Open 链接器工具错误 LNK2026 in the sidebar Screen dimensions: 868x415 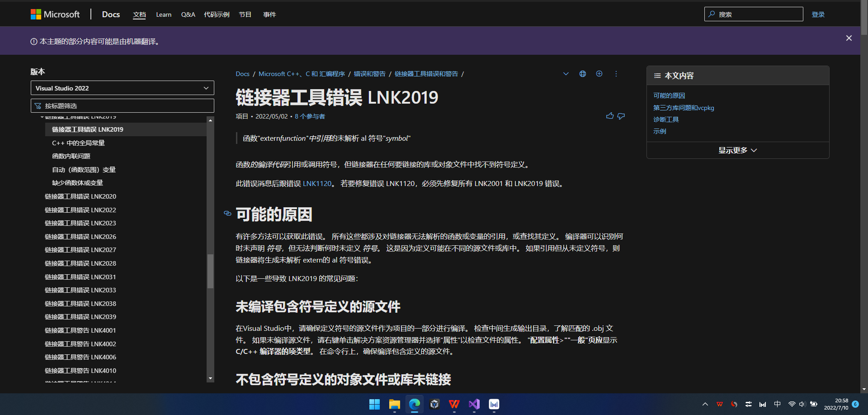tap(80, 237)
